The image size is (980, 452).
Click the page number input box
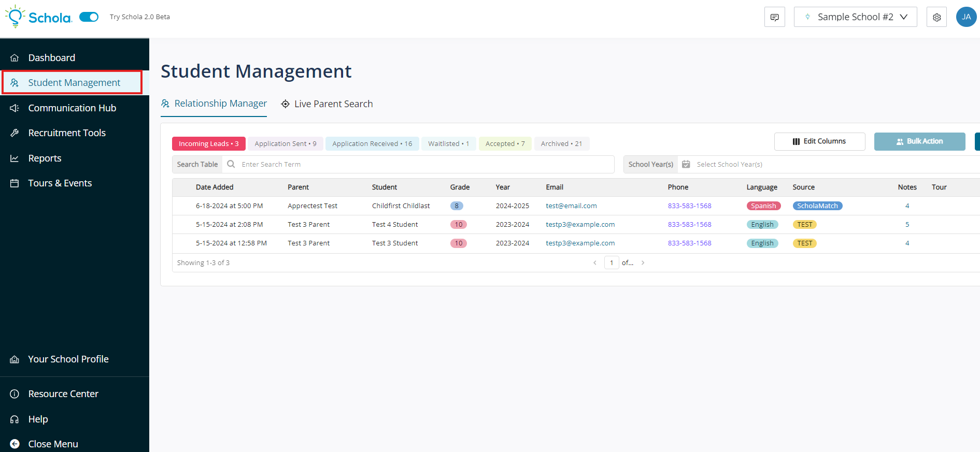(x=612, y=263)
